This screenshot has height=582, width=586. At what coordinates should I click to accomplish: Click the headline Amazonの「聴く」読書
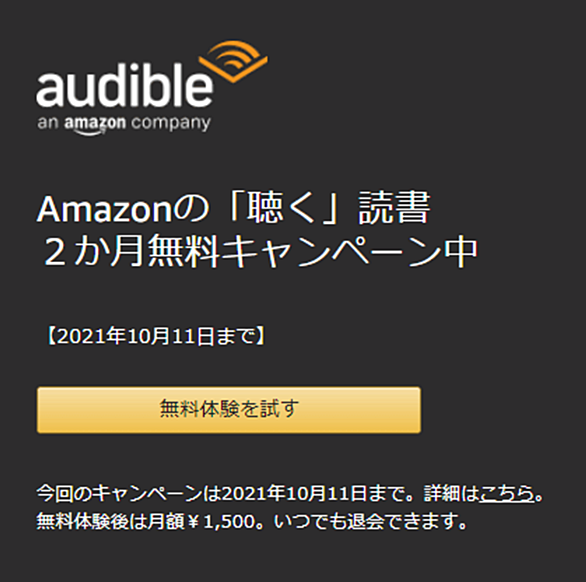[233, 208]
